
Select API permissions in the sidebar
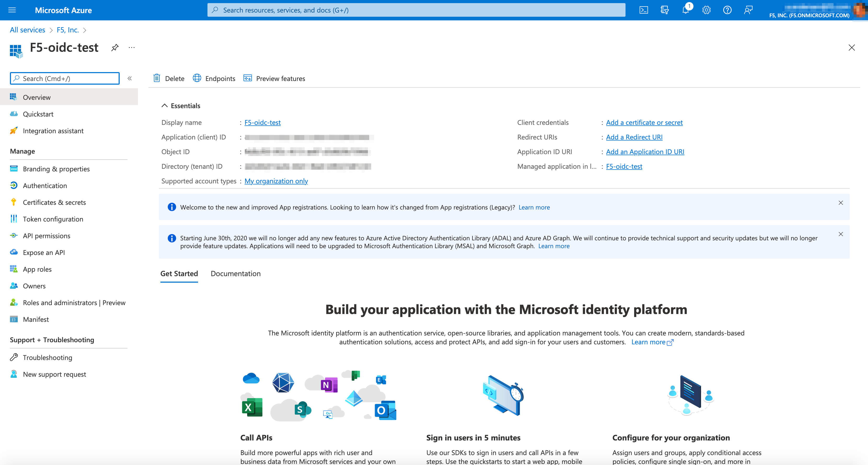click(47, 236)
